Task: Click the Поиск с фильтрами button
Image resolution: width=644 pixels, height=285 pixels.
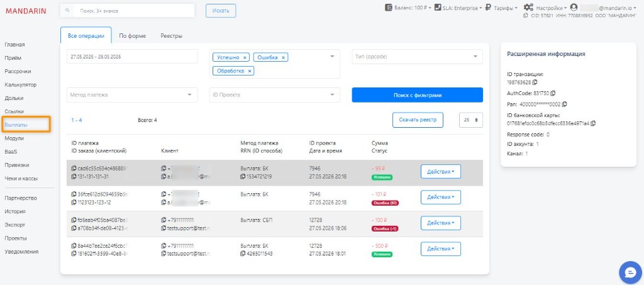Action: 418,95
